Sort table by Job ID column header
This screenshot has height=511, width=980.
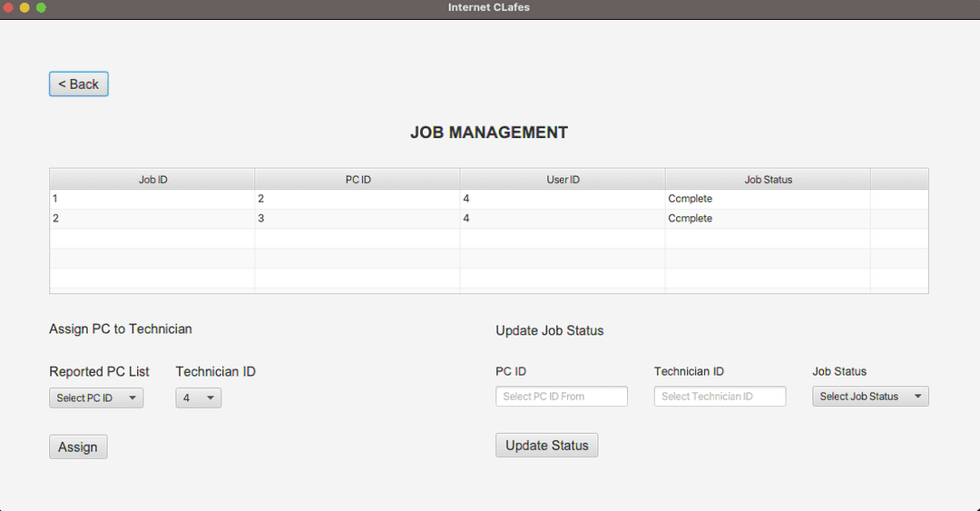coord(152,180)
